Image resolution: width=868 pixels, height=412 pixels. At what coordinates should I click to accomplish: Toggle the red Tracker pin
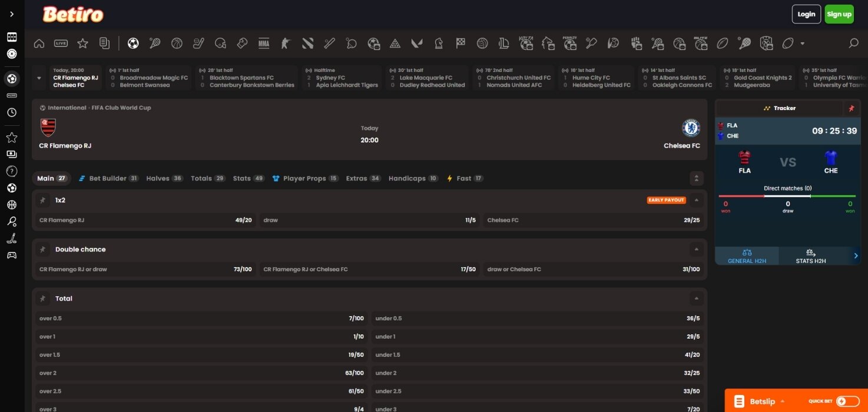click(x=851, y=108)
